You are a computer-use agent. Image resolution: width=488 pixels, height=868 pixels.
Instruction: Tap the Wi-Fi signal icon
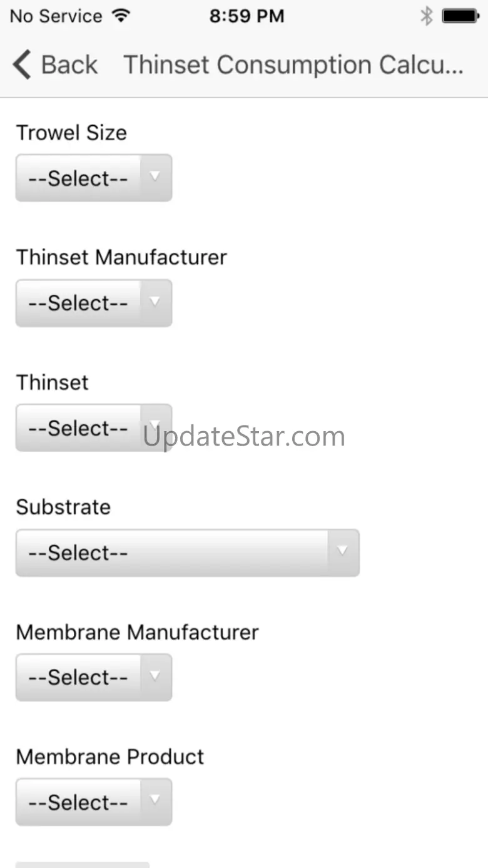coord(119,16)
